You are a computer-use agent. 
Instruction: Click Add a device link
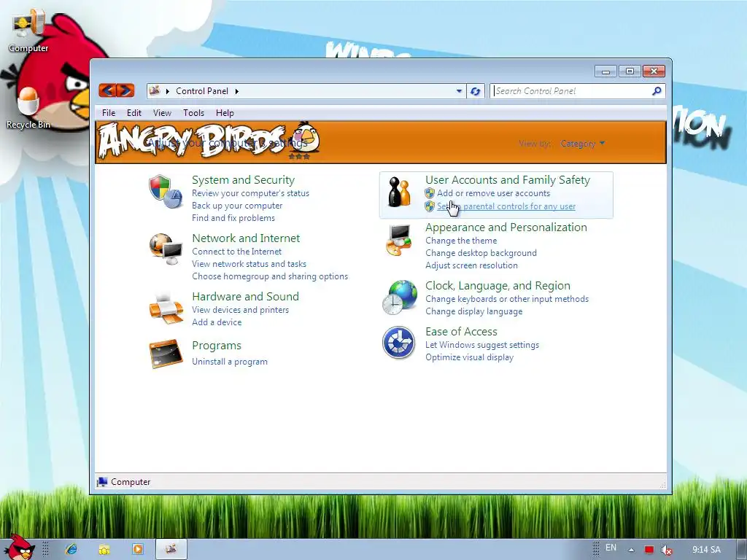217,322
